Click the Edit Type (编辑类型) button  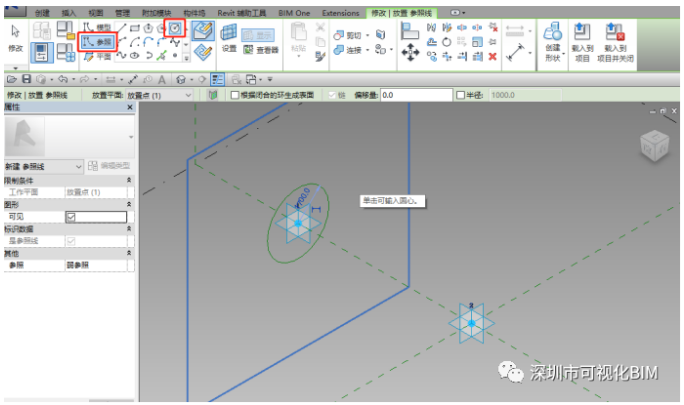point(109,166)
